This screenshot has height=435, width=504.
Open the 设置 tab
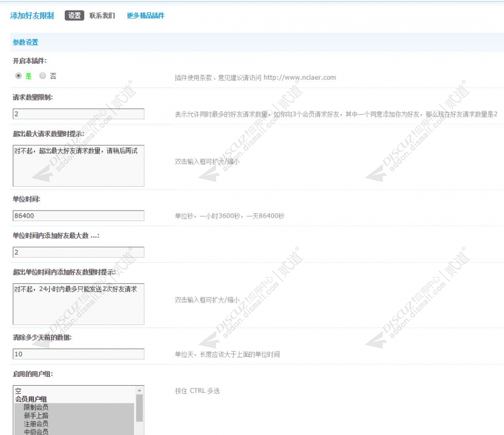pyautogui.click(x=74, y=16)
